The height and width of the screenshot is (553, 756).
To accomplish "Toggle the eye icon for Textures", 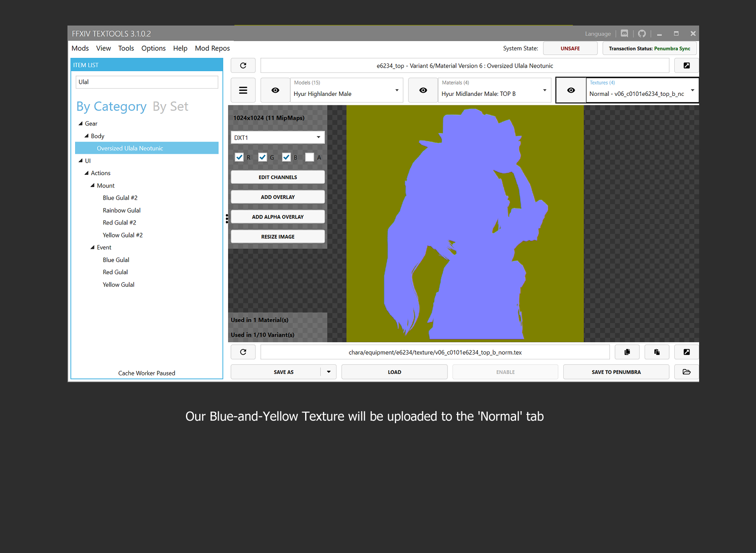I will point(571,90).
